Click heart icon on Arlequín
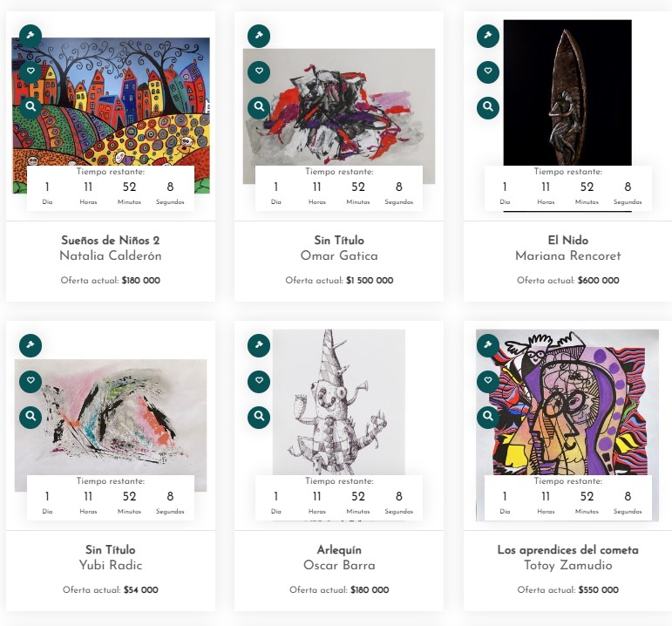This screenshot has width=672, height=626. 259,381
